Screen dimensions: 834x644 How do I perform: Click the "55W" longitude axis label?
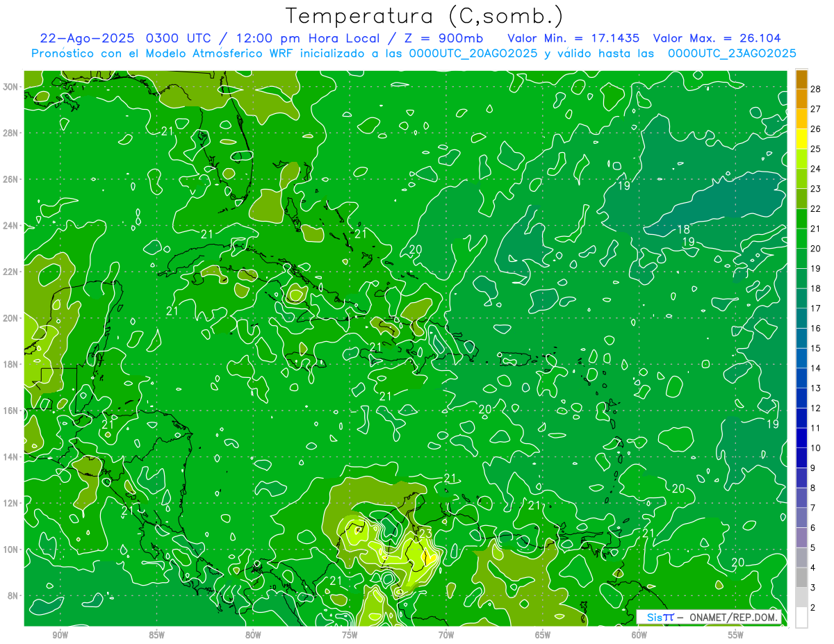736,635
